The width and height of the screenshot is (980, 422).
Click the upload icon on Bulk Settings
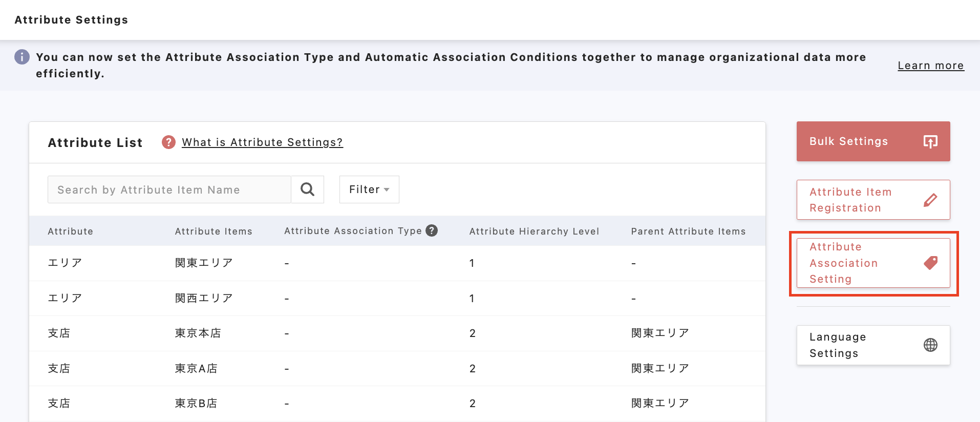930,141
